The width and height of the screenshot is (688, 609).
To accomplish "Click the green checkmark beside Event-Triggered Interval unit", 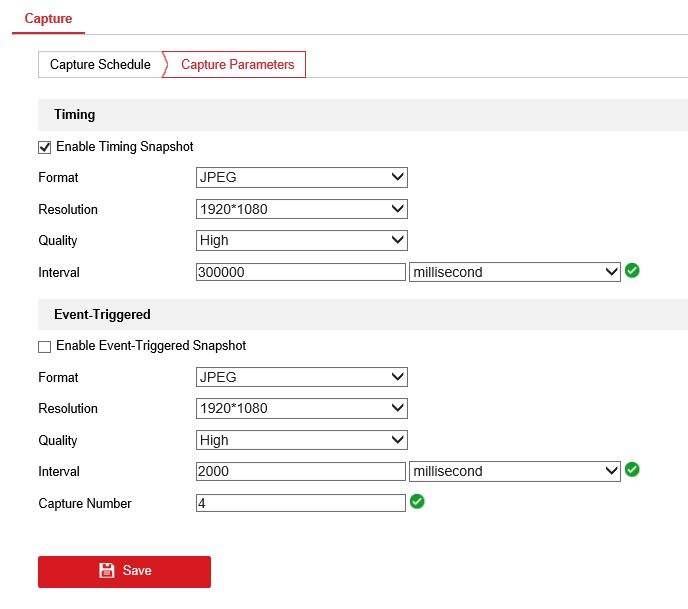I will 632,470.
